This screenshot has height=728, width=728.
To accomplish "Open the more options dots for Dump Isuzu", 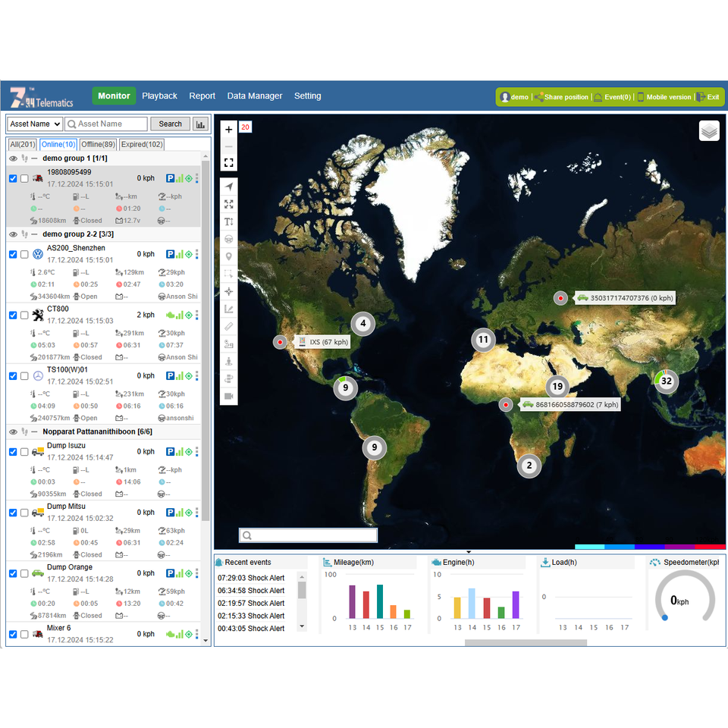I will click(197, 452).
